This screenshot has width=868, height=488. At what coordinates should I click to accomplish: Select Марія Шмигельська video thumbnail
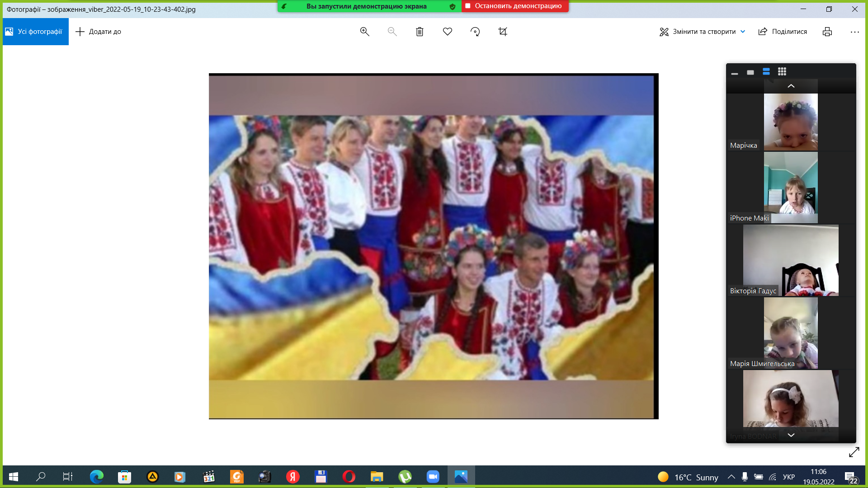791,333
